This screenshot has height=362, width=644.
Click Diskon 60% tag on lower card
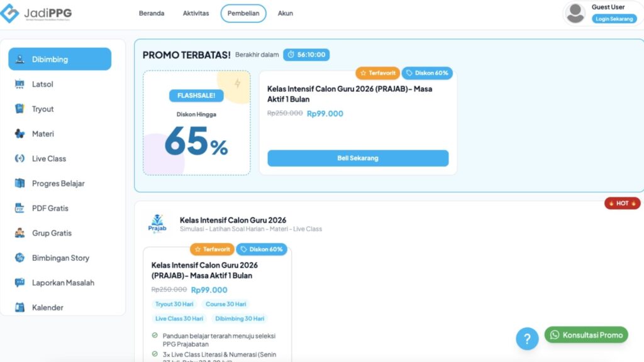(262, 249)
